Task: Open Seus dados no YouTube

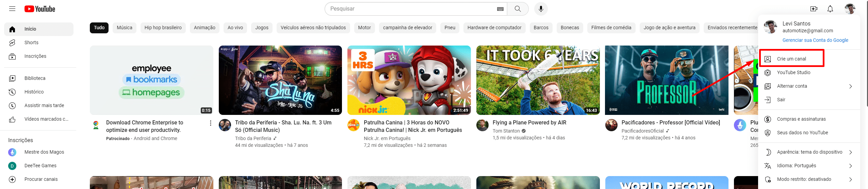Action: click(809, 133)
